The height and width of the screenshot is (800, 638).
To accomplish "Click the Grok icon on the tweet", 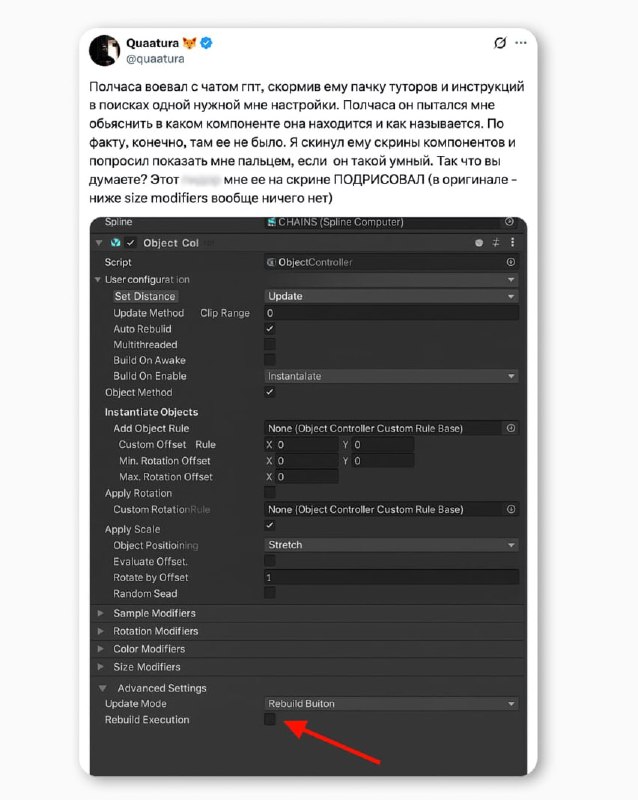I will (501, 44).
